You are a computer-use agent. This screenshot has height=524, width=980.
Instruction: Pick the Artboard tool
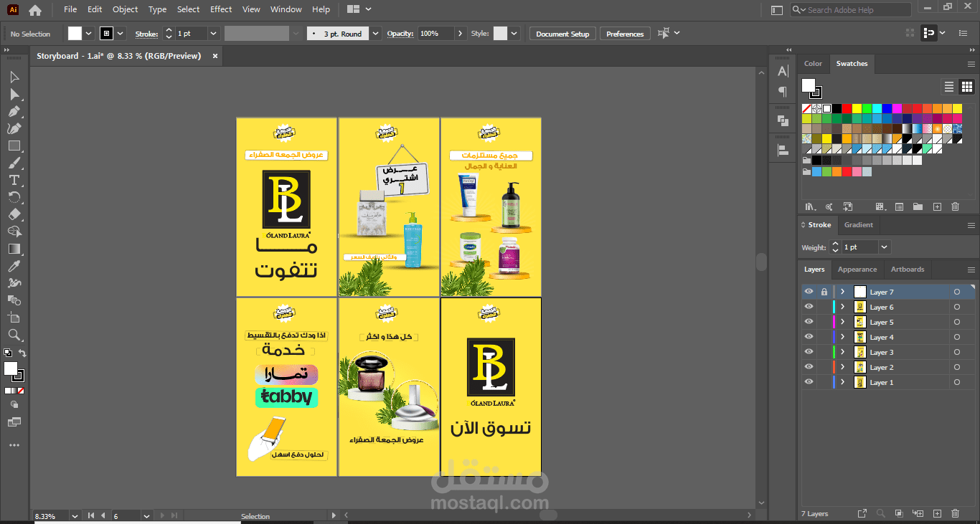[x=14, y=318]
